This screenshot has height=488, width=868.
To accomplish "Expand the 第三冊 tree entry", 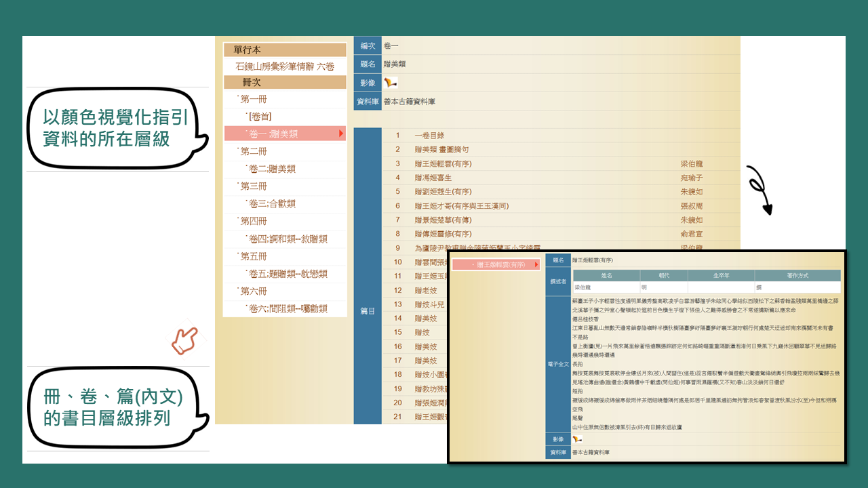I will coord(252,186).
